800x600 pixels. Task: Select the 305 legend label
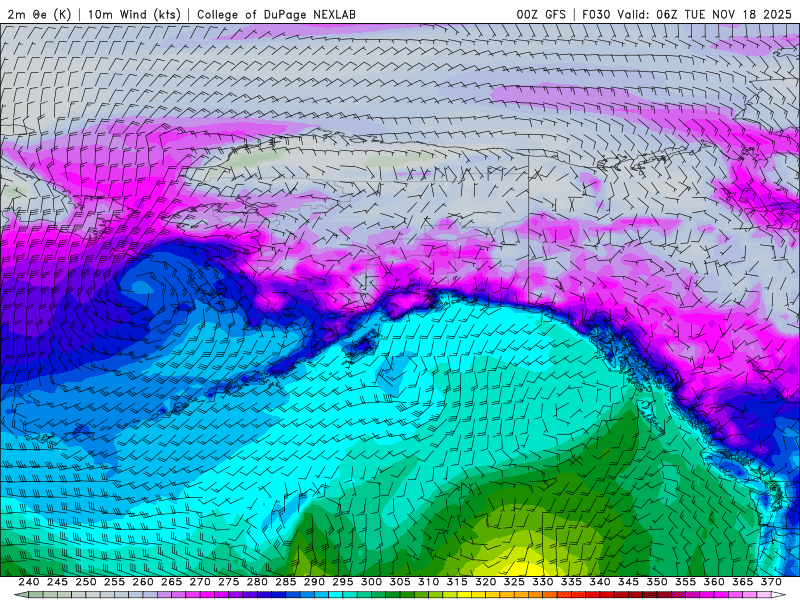(x=400, y=582)
